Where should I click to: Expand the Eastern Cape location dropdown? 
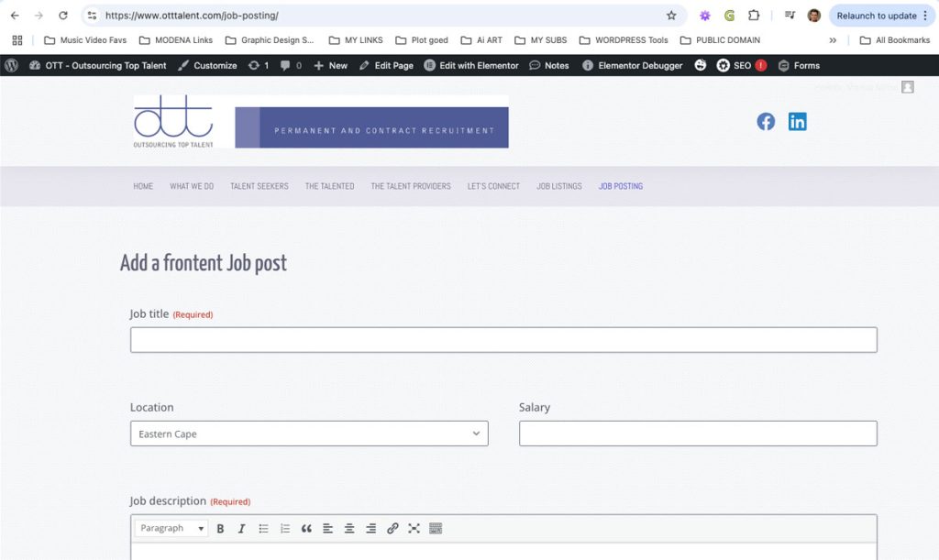(x=309, y=434)
